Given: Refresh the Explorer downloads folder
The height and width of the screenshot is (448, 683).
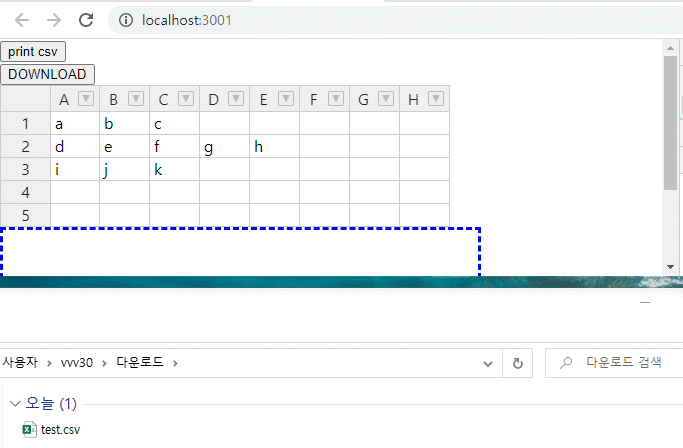Looking at the screenshot, I should (x=517, y=363).
